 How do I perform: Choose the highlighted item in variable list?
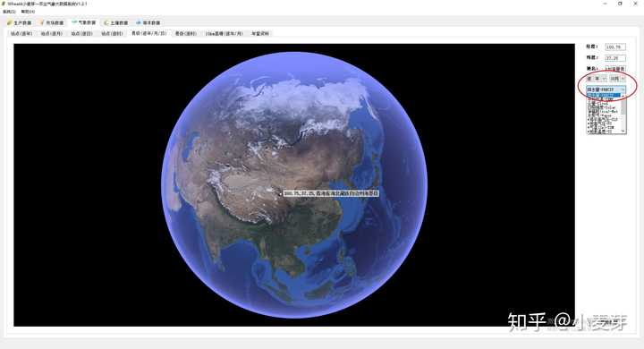604,96
